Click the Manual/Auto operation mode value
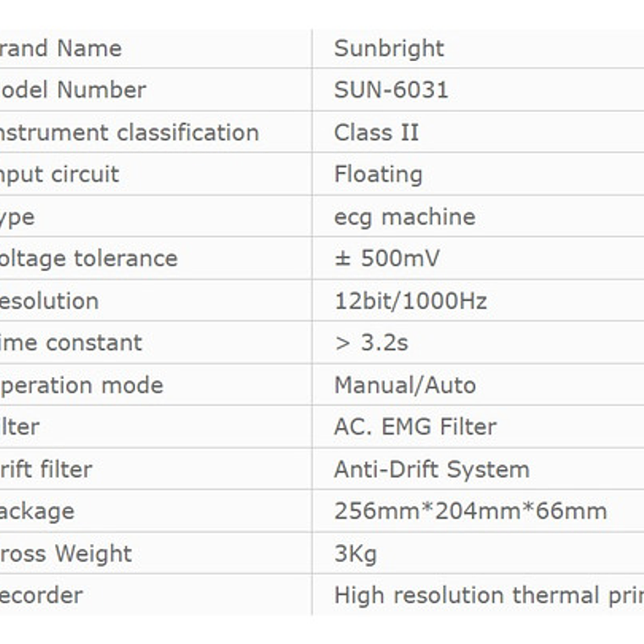The width and height of the screenshot is (644, 644). coord(404,386)
